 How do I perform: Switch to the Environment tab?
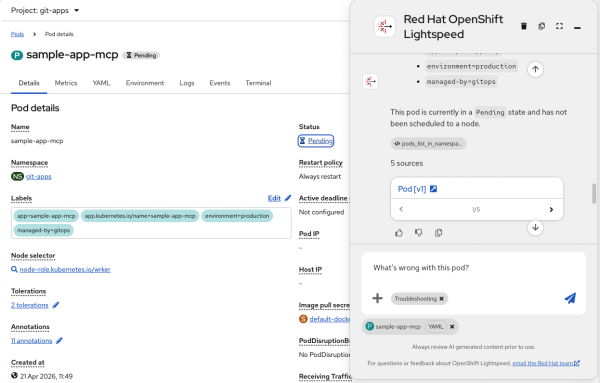coord(145,83)
